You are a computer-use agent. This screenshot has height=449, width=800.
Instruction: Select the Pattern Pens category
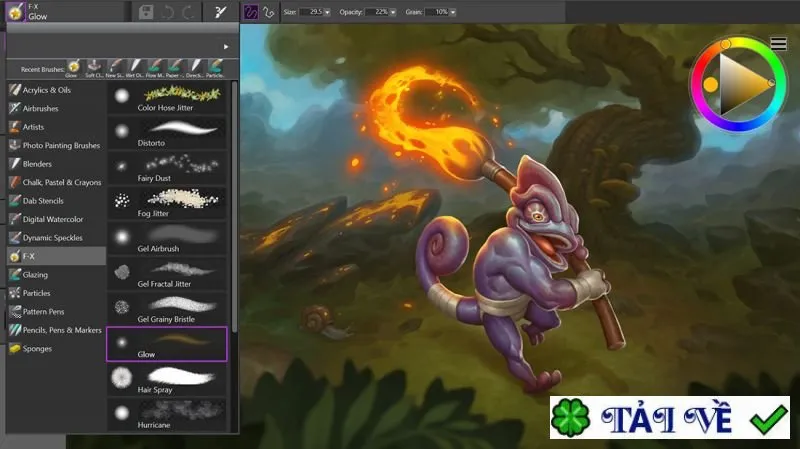tap(56, 312)
